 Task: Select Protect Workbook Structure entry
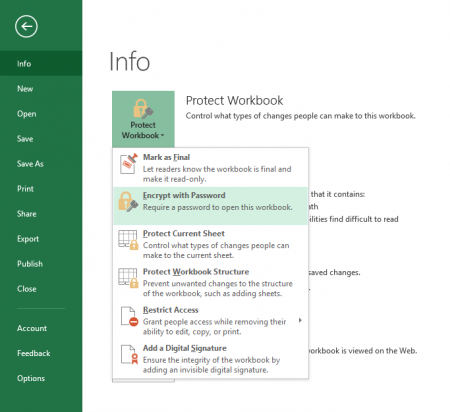[x=210, y=282]
